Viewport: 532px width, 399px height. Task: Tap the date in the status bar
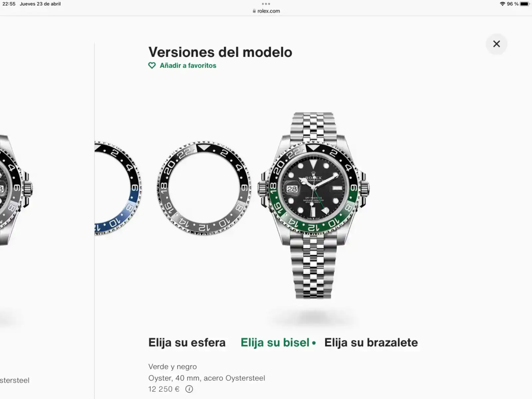coord(40,4)
